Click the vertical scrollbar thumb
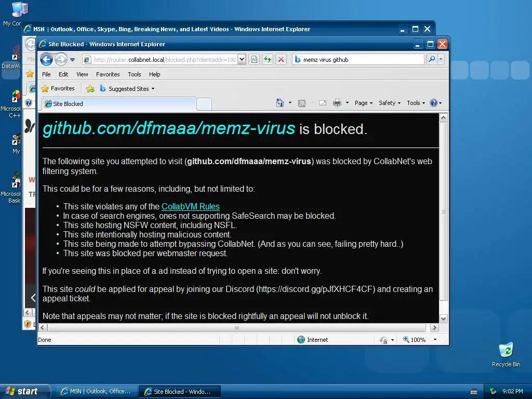 click(x=444, y=211)
